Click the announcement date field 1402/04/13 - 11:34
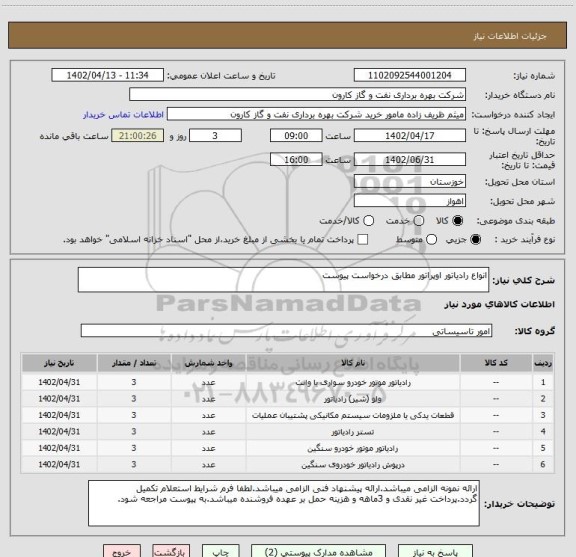This screenshot has width=576, height=557. [108, 75]
